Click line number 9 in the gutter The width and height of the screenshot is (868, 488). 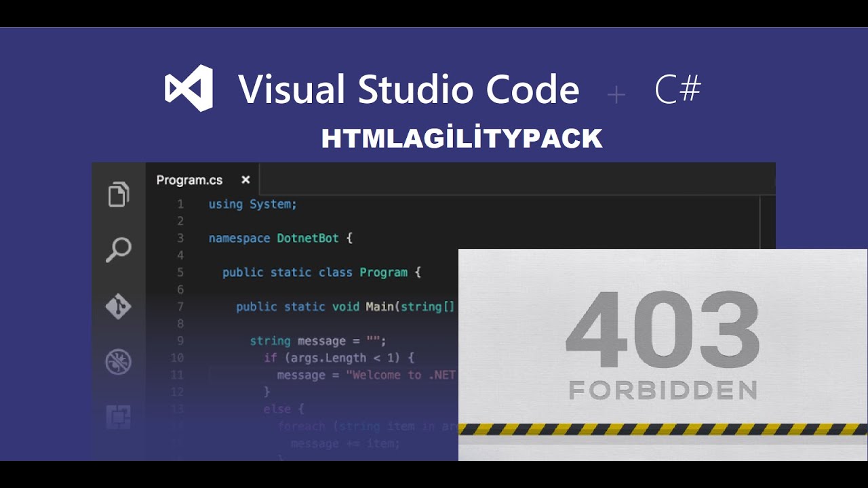[x=180, y=341]
